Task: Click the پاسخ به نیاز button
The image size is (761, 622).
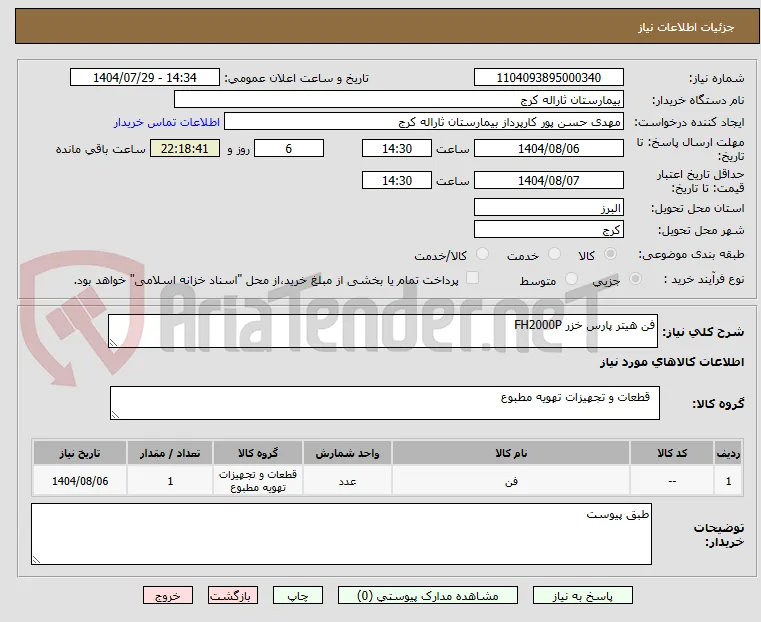Action: click(x=582, y=595)
